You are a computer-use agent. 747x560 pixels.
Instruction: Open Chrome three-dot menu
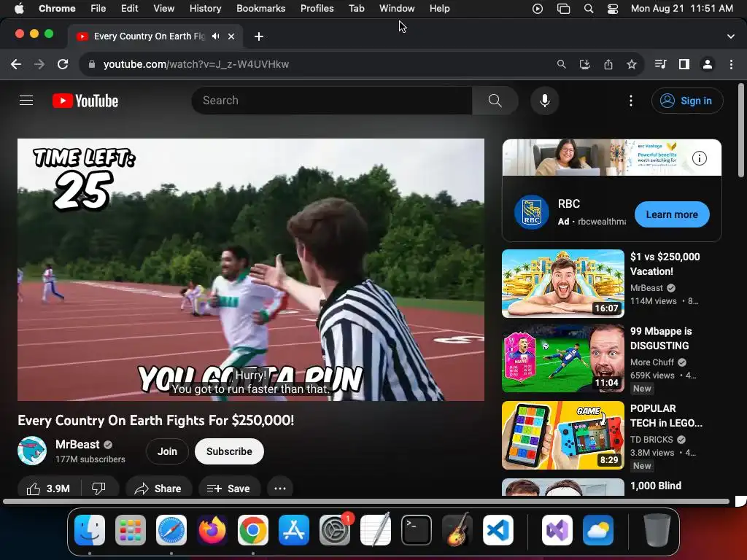pos(731,64)
